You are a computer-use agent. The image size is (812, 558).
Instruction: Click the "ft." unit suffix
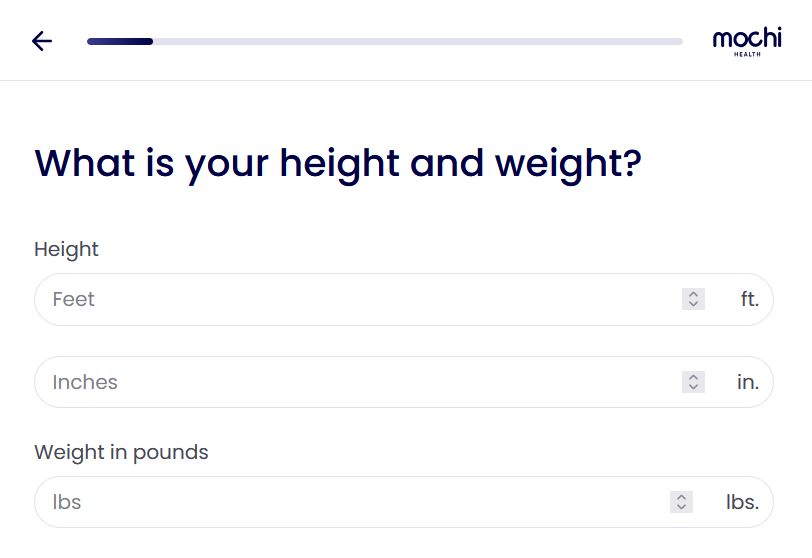click(x=750, y=299)
